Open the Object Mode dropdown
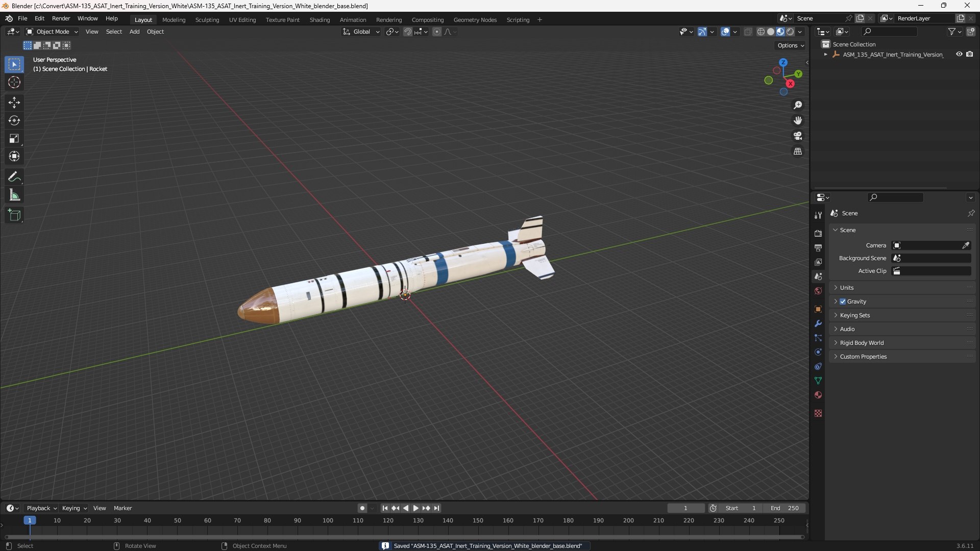The width and height of the screenshot is (980, 551). (x=52, y=32)
